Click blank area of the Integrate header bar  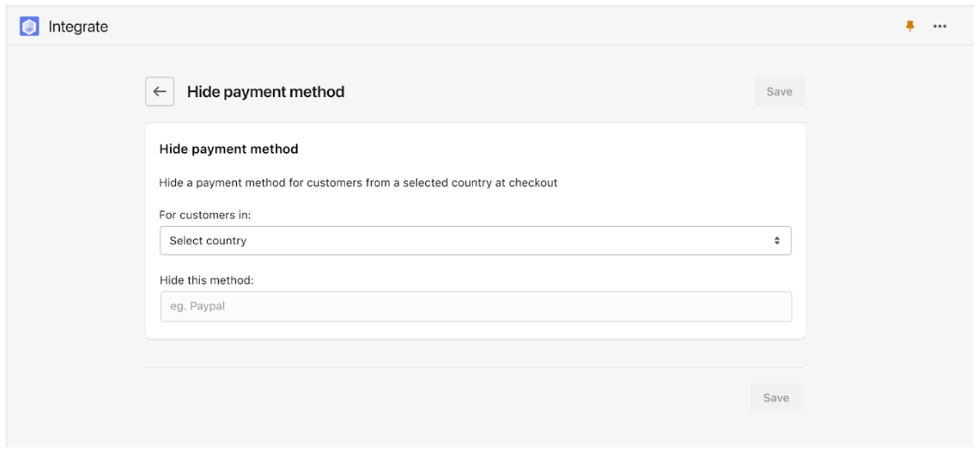500,27
